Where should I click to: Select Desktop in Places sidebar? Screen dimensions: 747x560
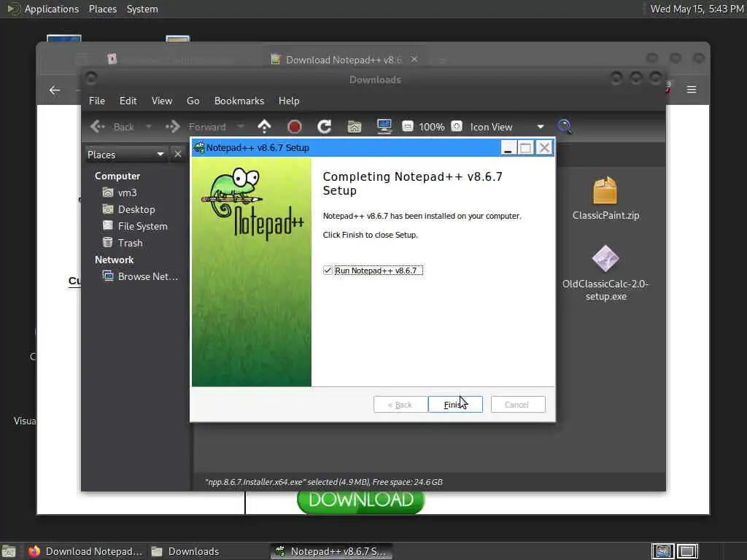click(x=128, y=209)
